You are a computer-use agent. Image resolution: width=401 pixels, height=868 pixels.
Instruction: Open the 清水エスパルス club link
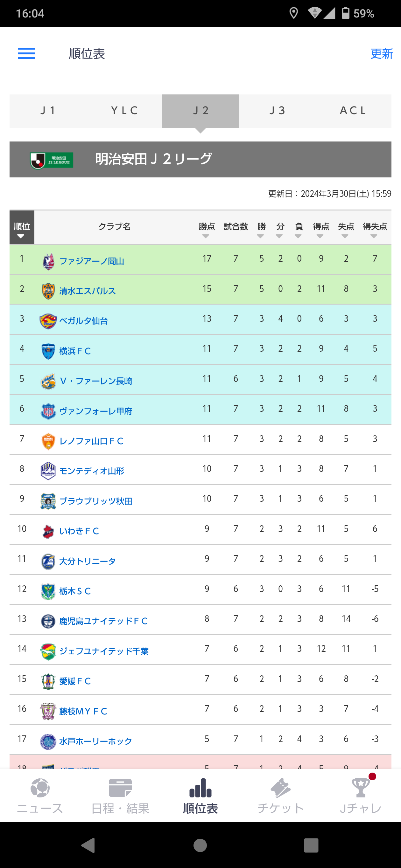click(x=88, y=291)
